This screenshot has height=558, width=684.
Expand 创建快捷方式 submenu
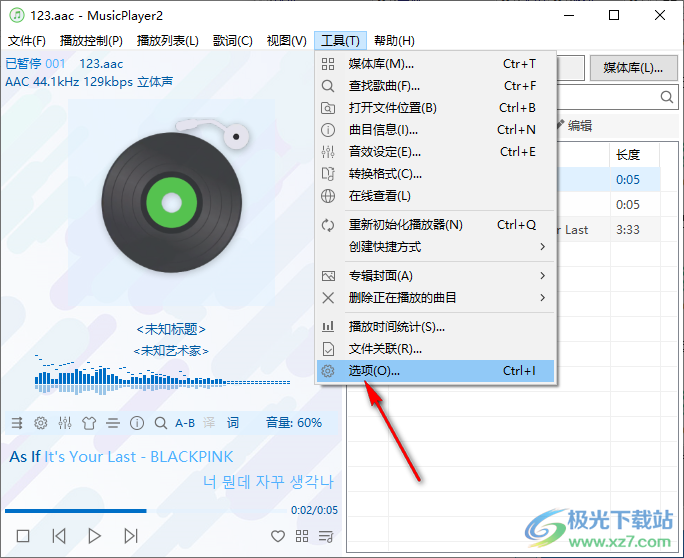[x=435, y=247]
